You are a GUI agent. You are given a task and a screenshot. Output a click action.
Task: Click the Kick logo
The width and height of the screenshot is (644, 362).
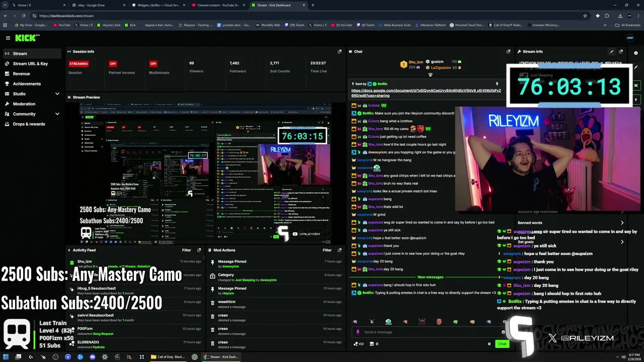pos(26,38)
